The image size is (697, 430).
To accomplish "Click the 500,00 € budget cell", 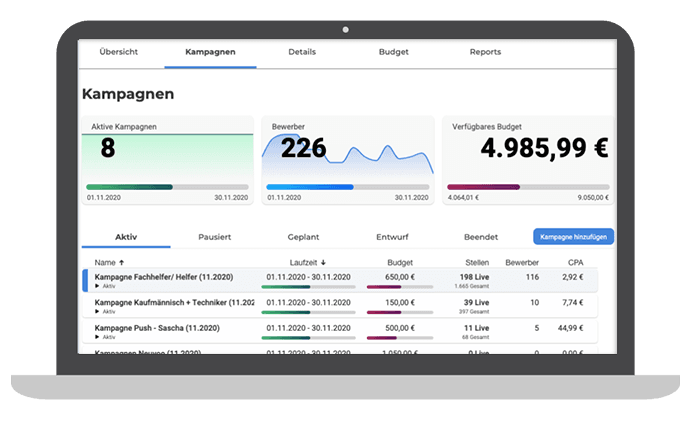I will pyautogui.click(x=400, y=328).
